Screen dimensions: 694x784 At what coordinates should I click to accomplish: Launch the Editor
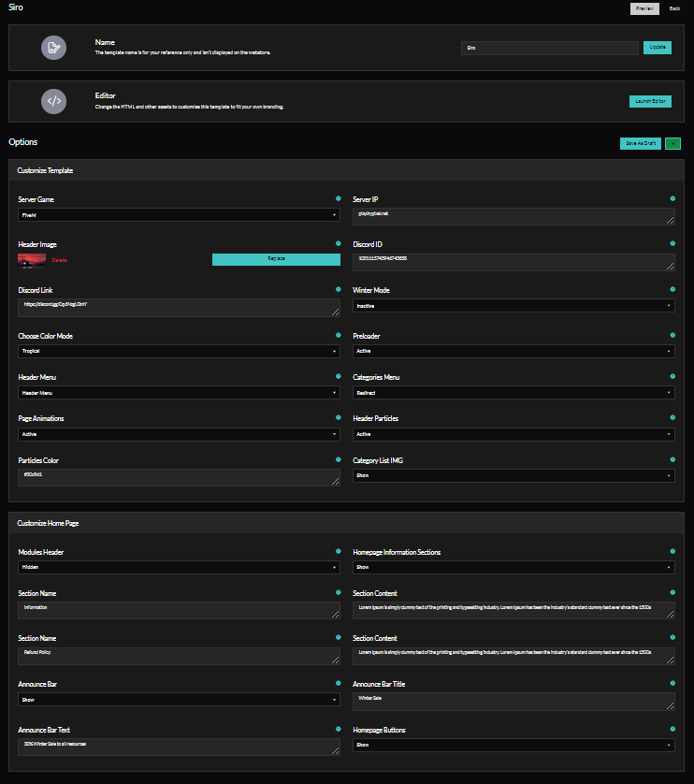pos(650,101)
